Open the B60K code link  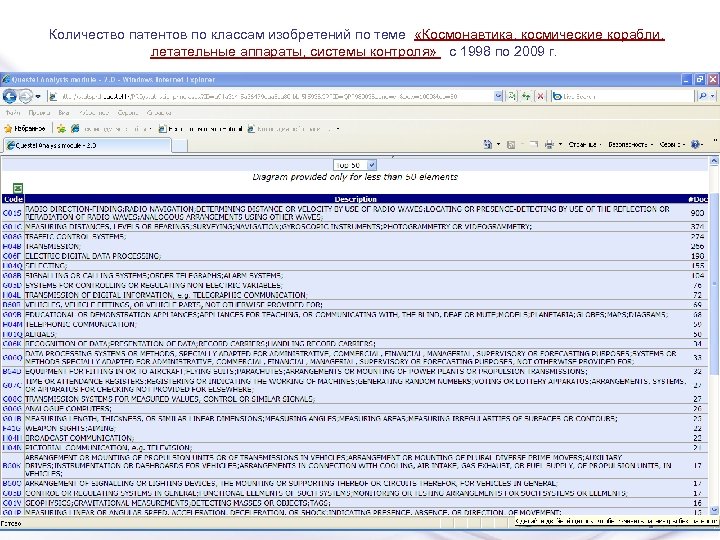[12, 465]
